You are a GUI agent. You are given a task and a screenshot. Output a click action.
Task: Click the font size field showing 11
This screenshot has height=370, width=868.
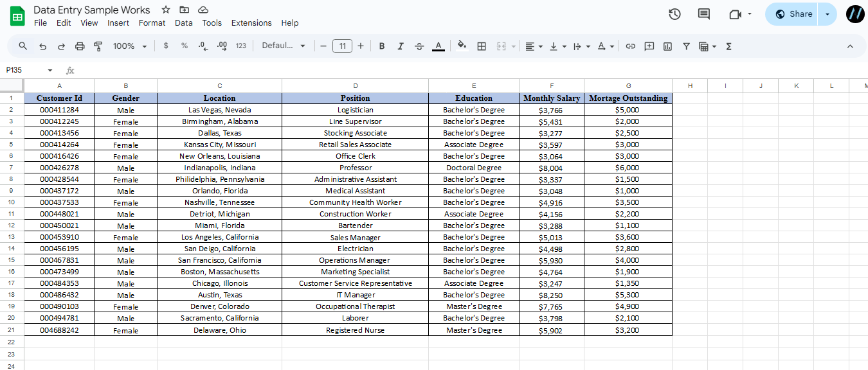(x=342, y=46)
